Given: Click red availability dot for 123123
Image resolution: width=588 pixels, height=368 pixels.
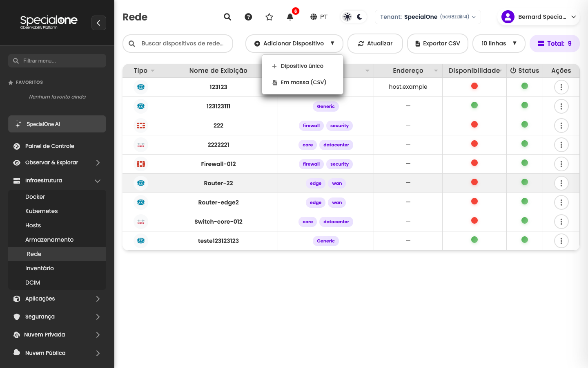Looking at the screenshot, I should click(x=474, y=86).
